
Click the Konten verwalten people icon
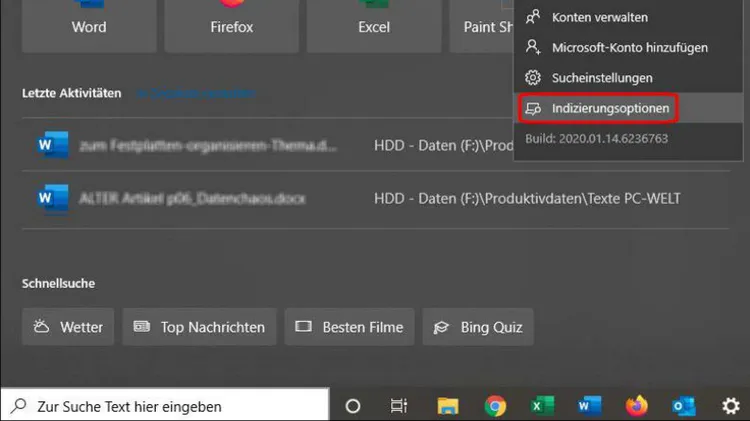[x=533, y=17]
